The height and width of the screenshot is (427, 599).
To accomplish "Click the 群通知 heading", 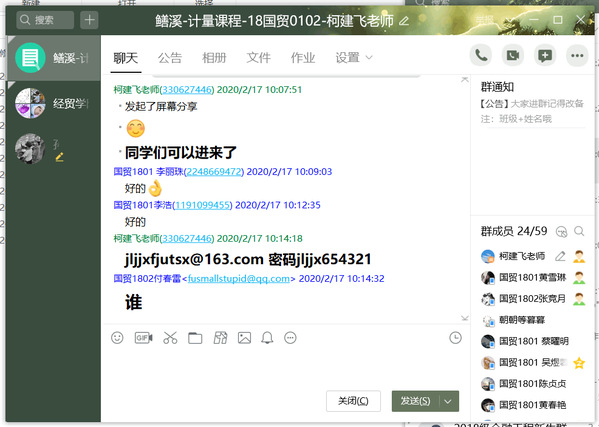I will [x=497, y=87].
